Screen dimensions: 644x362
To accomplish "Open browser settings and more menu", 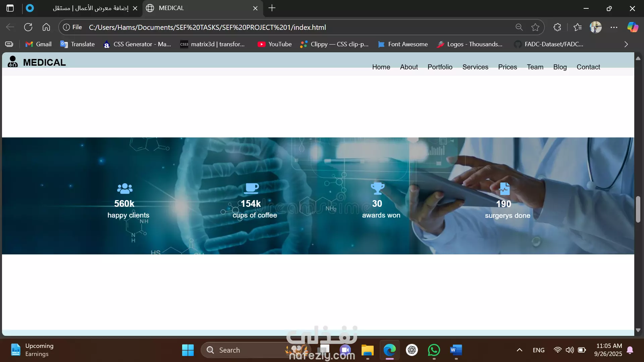I will tap(614, 27).
